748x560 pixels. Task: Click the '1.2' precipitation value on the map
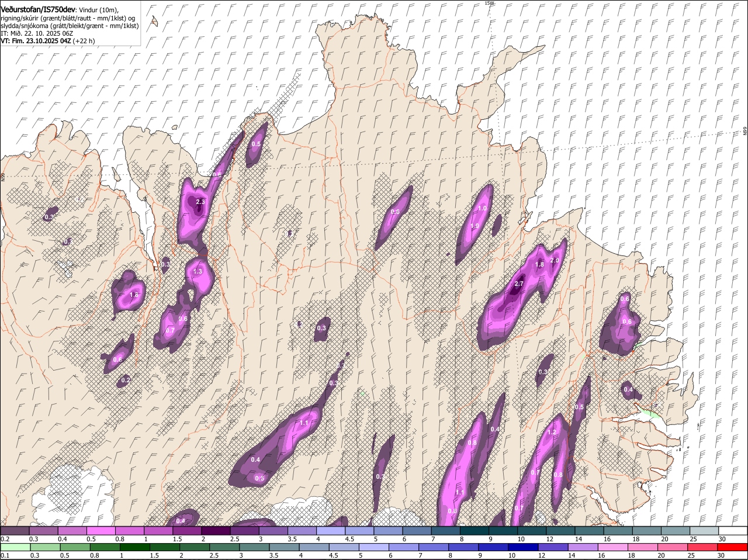point(551,433)
